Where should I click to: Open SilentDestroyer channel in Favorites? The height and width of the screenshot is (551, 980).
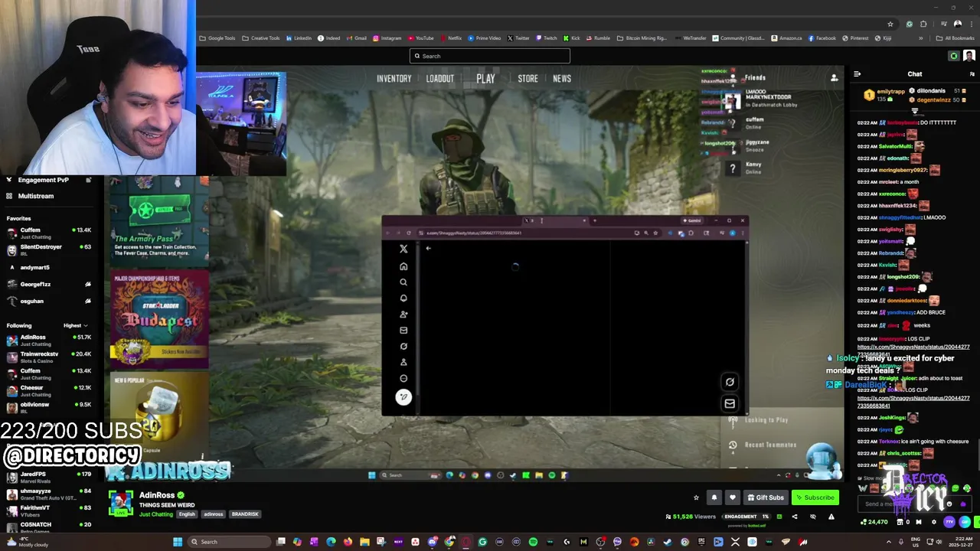point(49,250)
